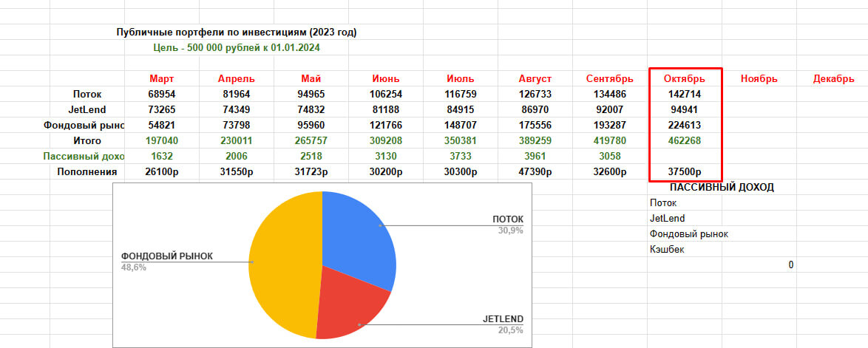Select cell with value 193287
868x348 pixels.
(x=609, y=125)
